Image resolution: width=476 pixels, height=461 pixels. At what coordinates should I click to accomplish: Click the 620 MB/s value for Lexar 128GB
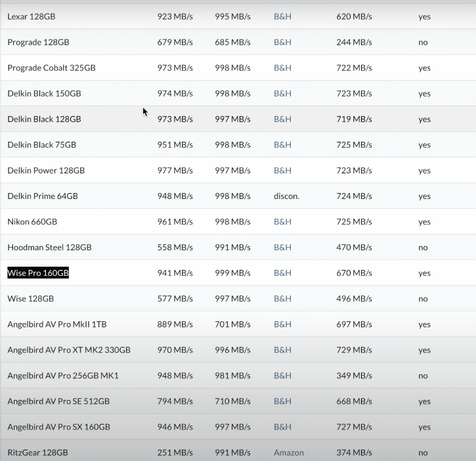pos(354,16)
